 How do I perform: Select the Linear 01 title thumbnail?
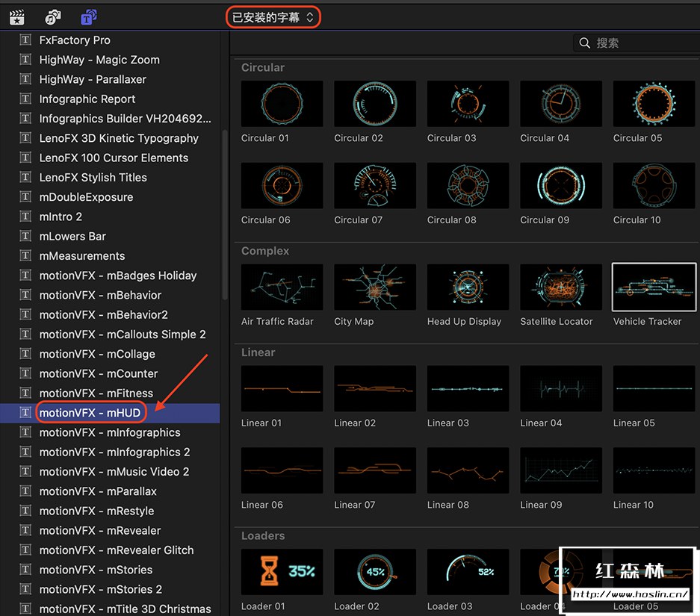click(x=282, y=388)
